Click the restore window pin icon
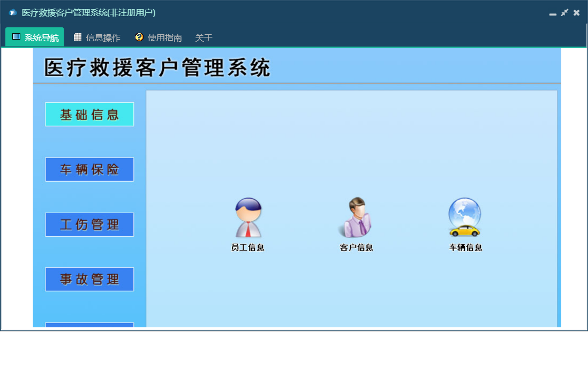The width and height of the screenshot is (588, 390). pyautogui.click(x=564, y=13)
